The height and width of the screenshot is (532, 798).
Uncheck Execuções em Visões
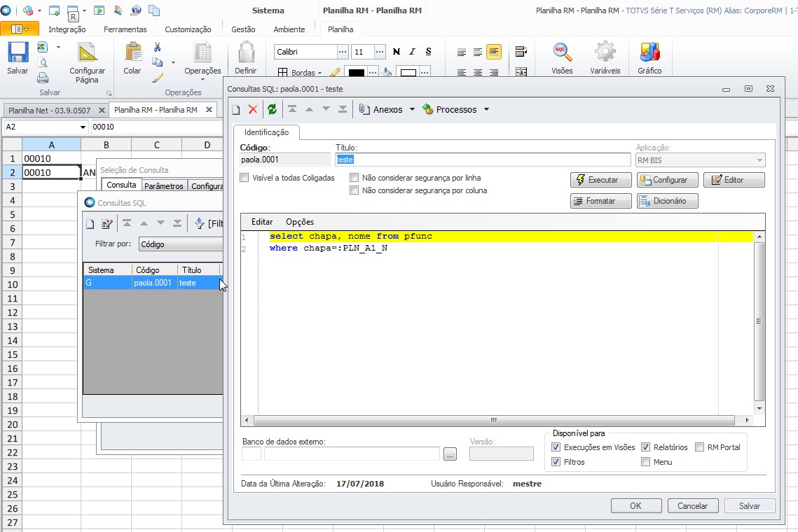[x=556, y=447]
